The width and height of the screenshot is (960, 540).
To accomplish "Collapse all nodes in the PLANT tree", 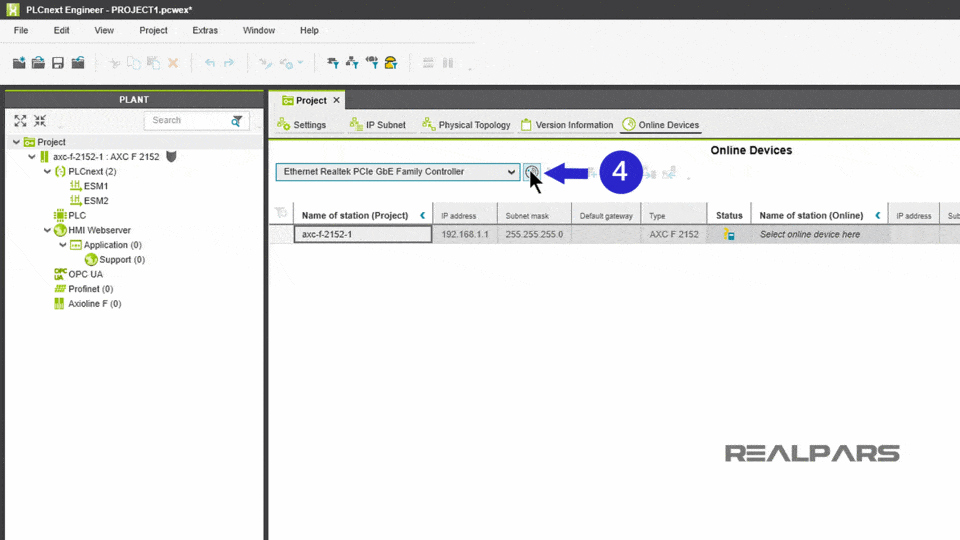I will pos(40,121).
